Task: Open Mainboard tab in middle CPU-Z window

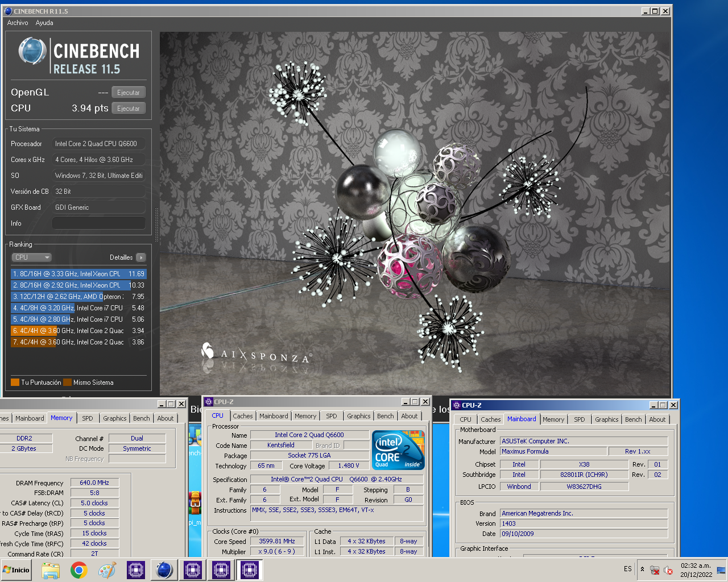Action: pyautogui.click(x=274, y=416)
